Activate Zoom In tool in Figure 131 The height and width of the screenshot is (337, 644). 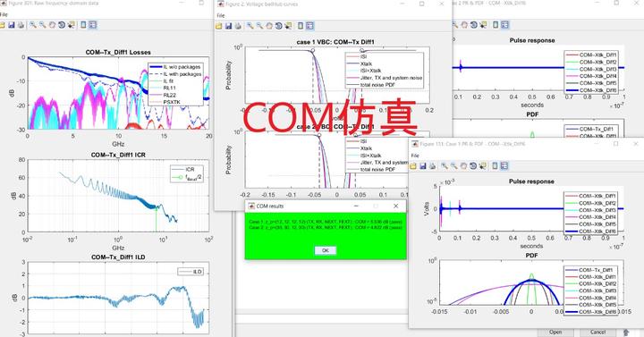(x=445, y=166)
